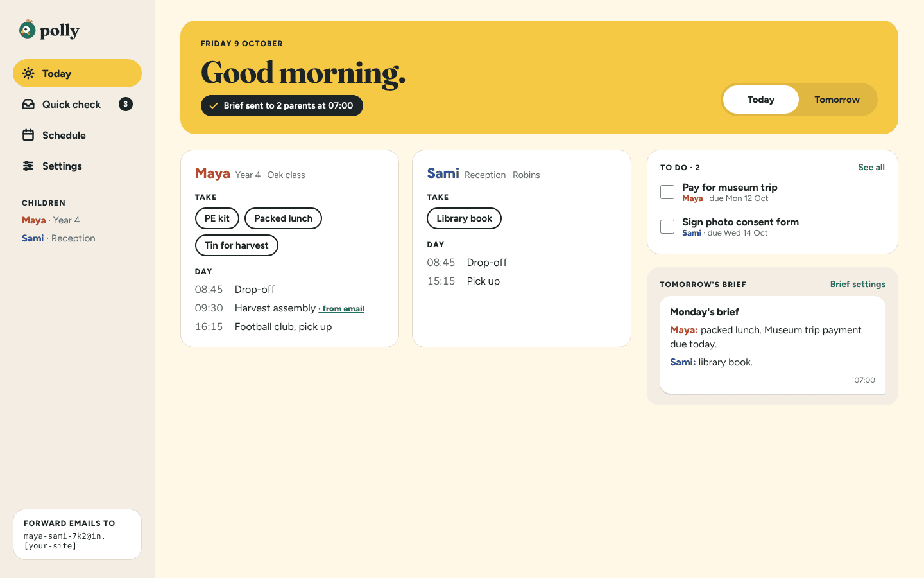The width and height of the screenshot is (924, 578).
Task: Click the Quick check badge showing 3
Action: [x=126, y=104]
